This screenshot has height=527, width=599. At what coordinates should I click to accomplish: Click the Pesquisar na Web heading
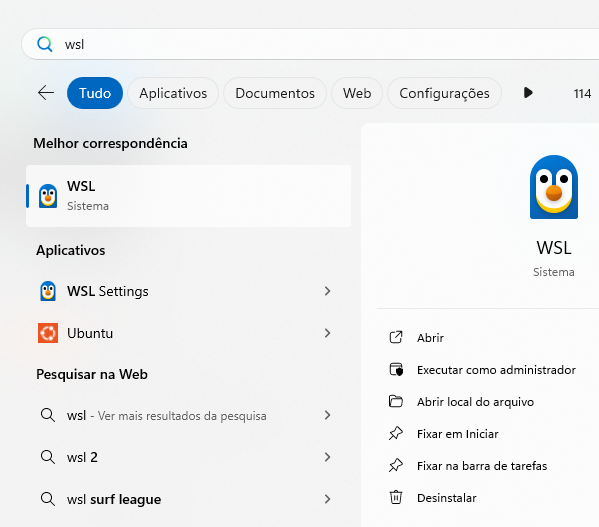point(92,374)
